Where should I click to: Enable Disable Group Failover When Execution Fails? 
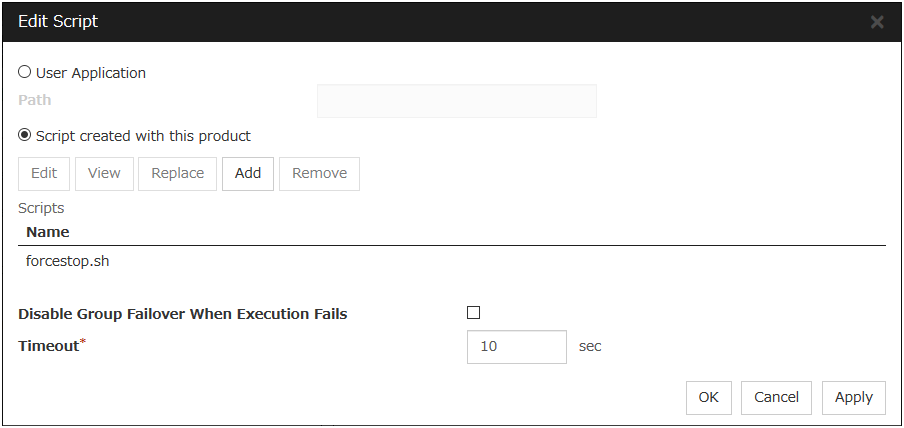click(474, 313)
